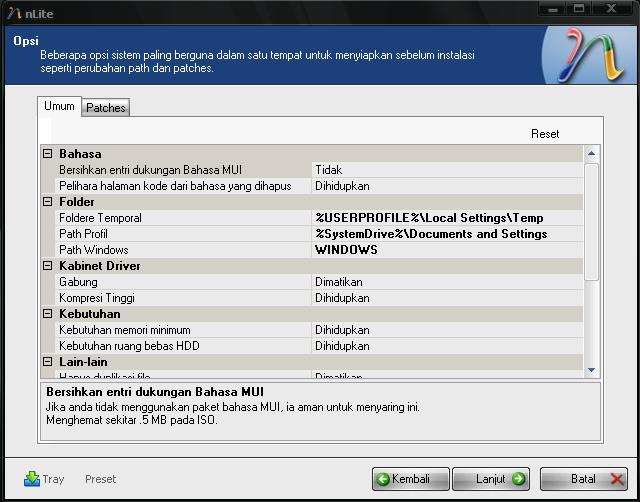The image size is (640, 502).
Task: Open the Preset option
Action: click(100, 479)
